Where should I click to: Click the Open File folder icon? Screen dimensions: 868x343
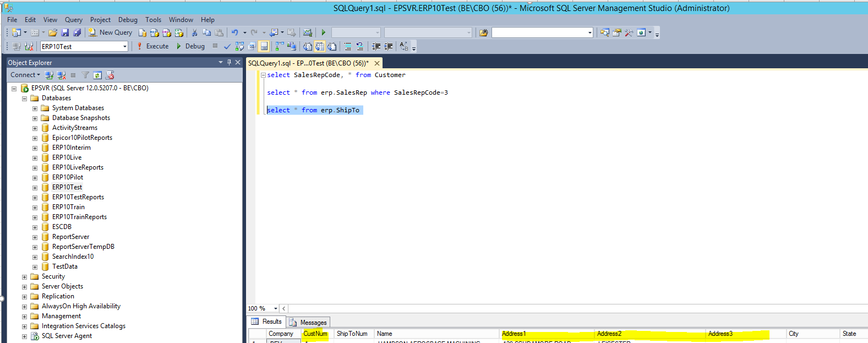click(53, 32)
